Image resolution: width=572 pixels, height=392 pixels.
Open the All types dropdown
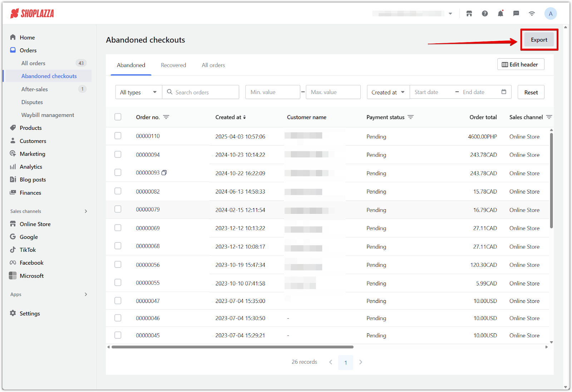click(x=139, y=92)
